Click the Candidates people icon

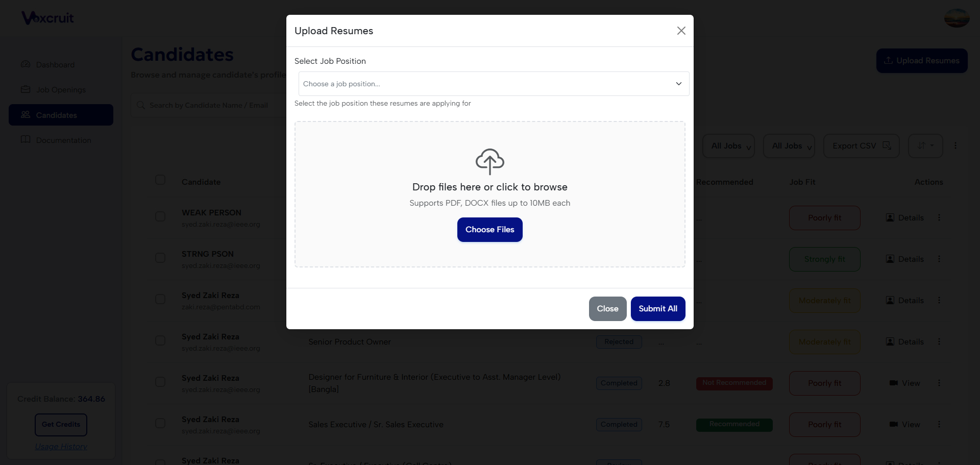[26, 115]
